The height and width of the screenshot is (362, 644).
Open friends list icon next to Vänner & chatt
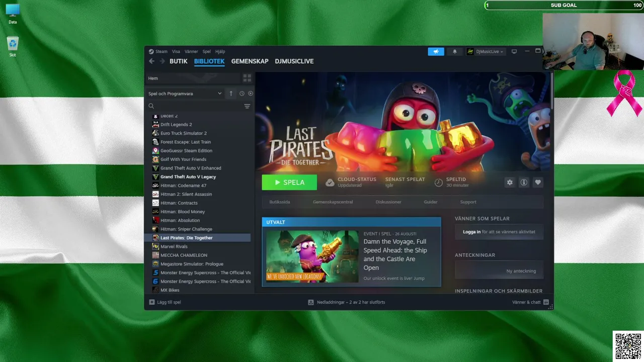tap(546, 302)
